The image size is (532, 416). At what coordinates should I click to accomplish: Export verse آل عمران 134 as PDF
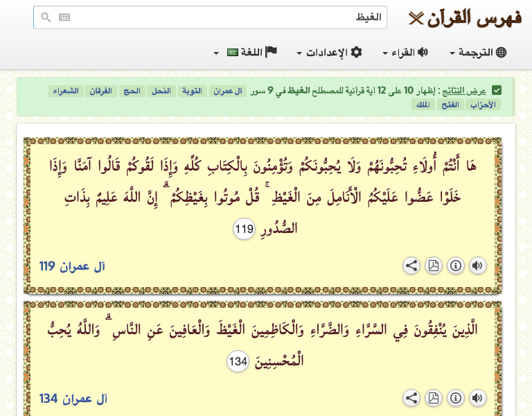(434, 398)
